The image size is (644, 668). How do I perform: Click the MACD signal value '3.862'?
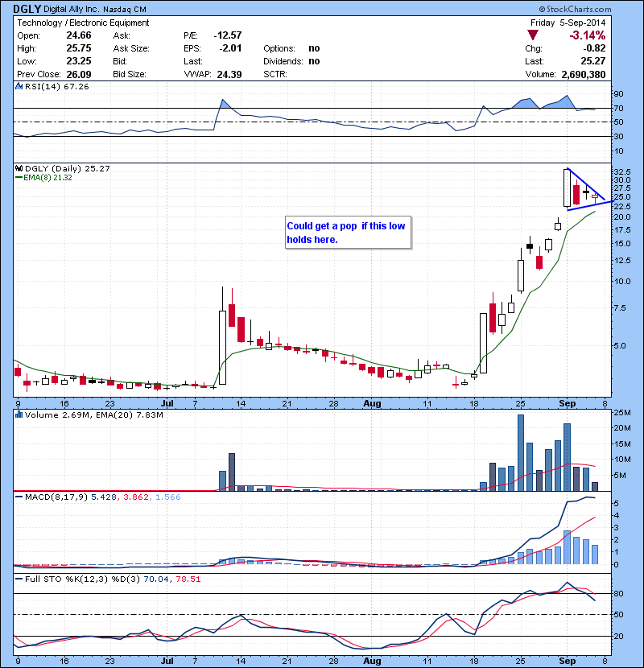click(x=136, y=497)
